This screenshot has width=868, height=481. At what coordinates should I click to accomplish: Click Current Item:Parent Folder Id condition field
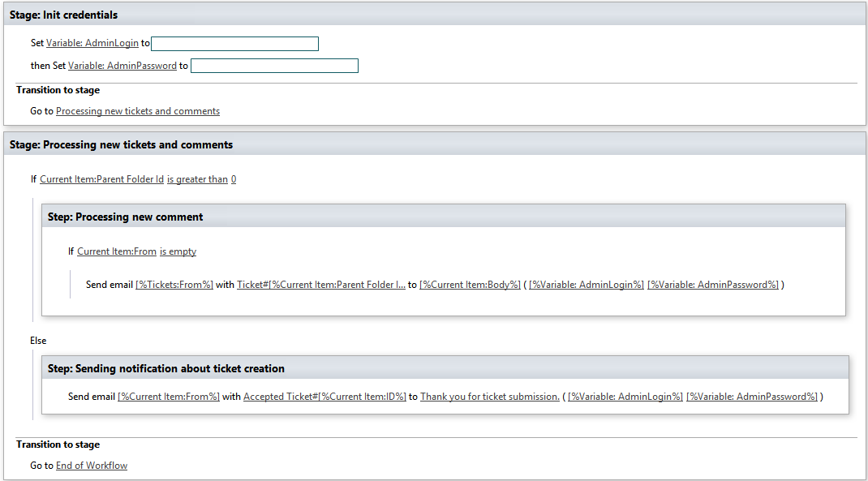pos(102,178)
